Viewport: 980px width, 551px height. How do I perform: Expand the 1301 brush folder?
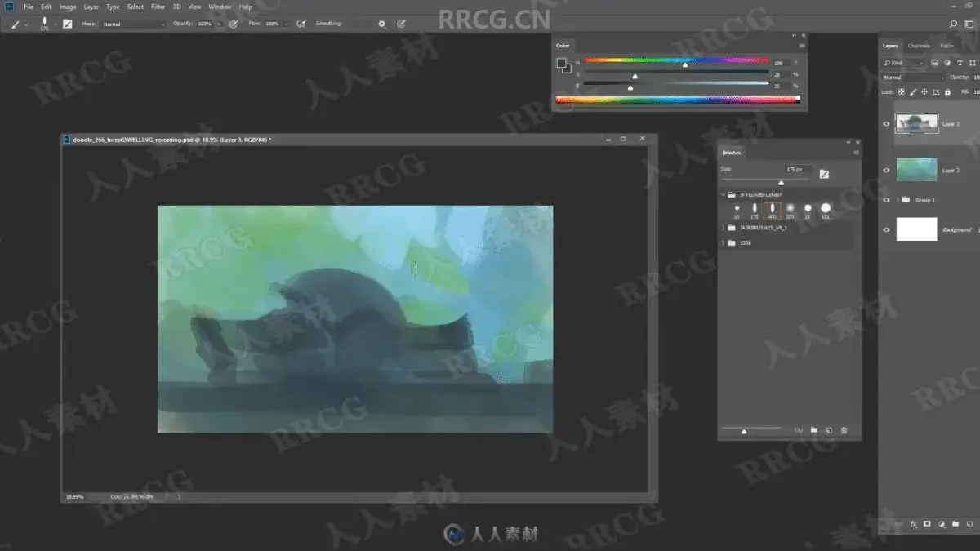pos(724,242)
